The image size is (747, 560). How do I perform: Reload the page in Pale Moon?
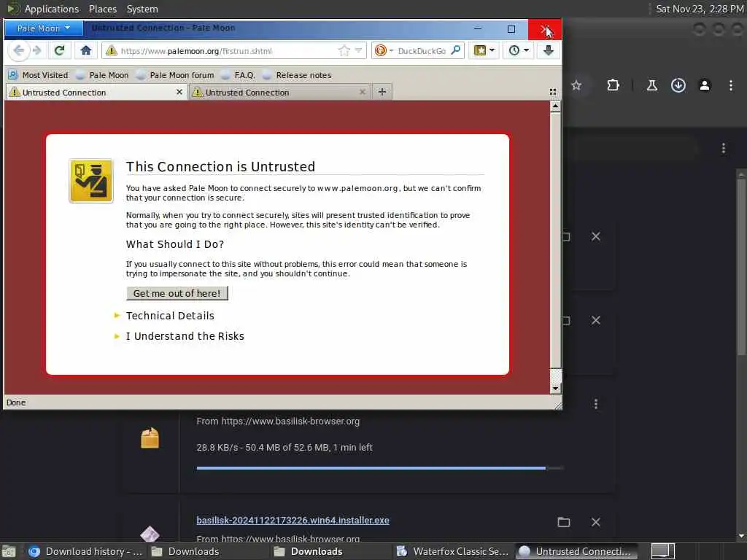(x=59, y=50)
